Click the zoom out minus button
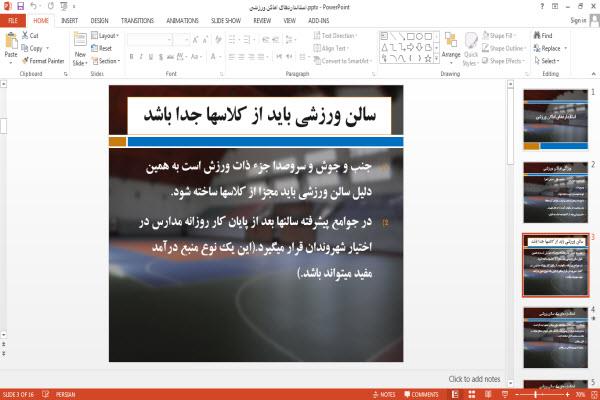The height and width of the screenshot is (400, 600). pos(518,394)
